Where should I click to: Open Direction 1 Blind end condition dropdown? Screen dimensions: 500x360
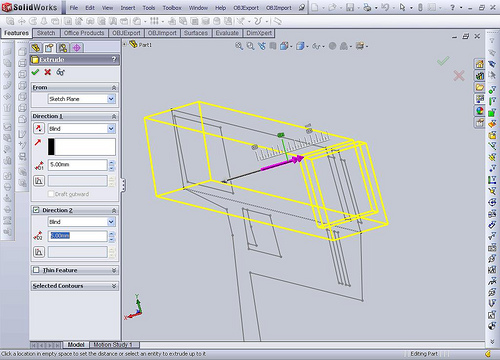click(x=111, y=128)
